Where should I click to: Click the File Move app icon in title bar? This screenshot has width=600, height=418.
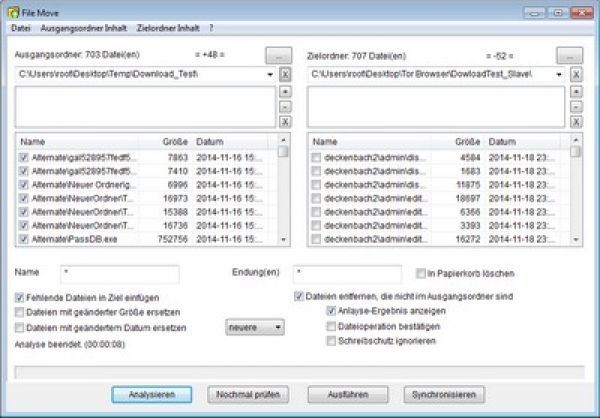(x=13, y=13)
